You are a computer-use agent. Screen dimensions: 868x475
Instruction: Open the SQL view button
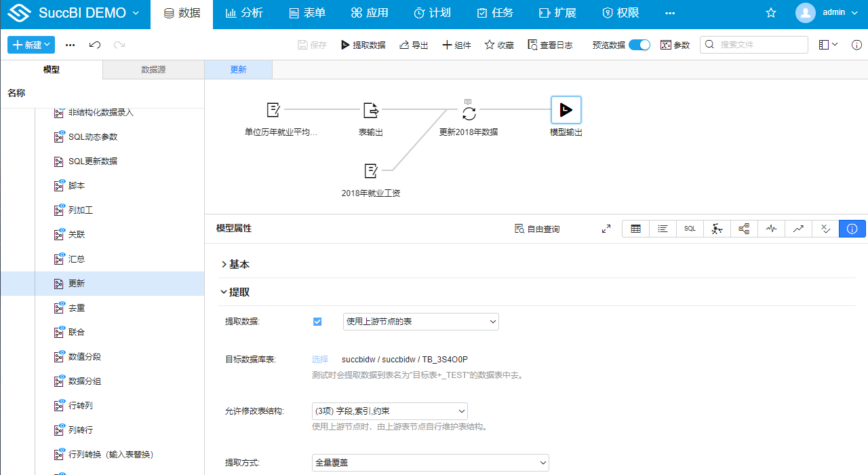(x=690, y=229)
